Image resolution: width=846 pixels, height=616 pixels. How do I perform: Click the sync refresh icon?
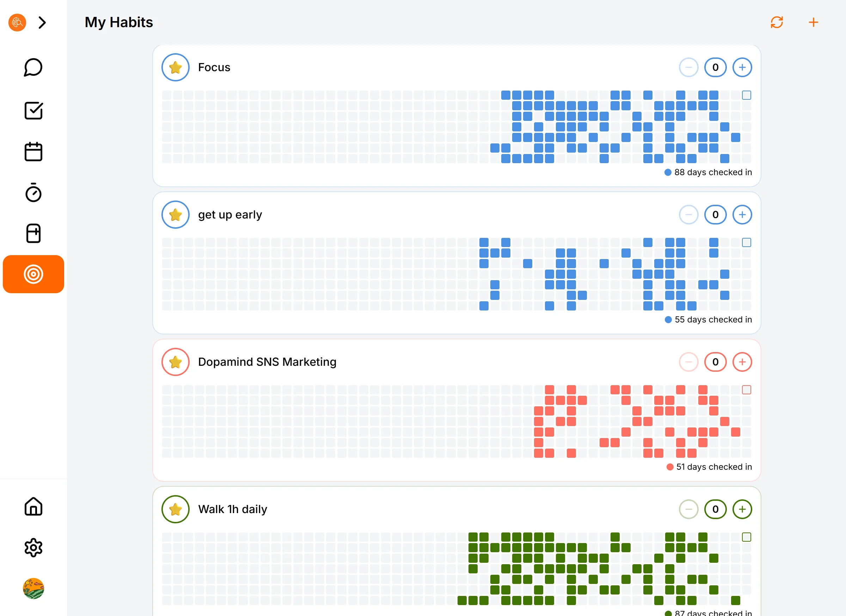click(x=777, y=22)
